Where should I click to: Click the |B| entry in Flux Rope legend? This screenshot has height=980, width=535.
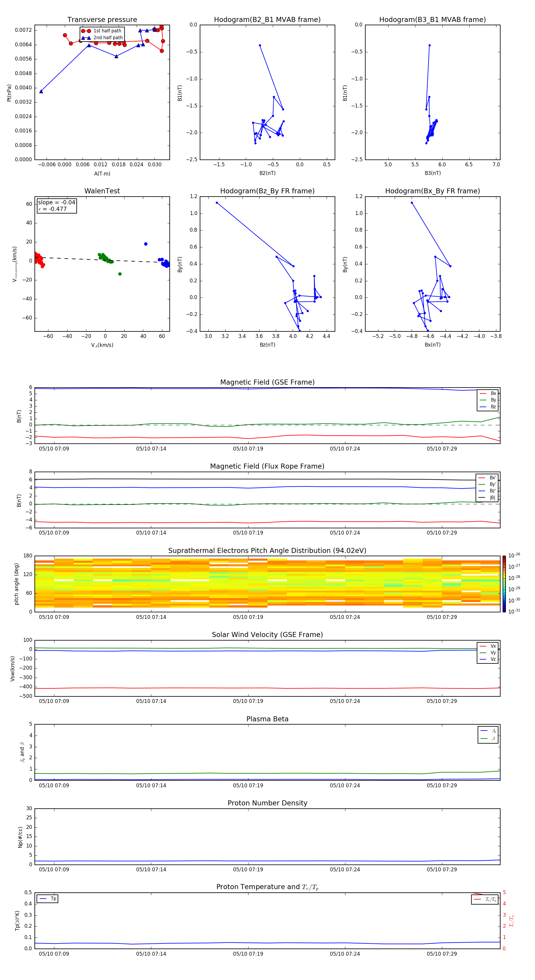pos(487,498)
